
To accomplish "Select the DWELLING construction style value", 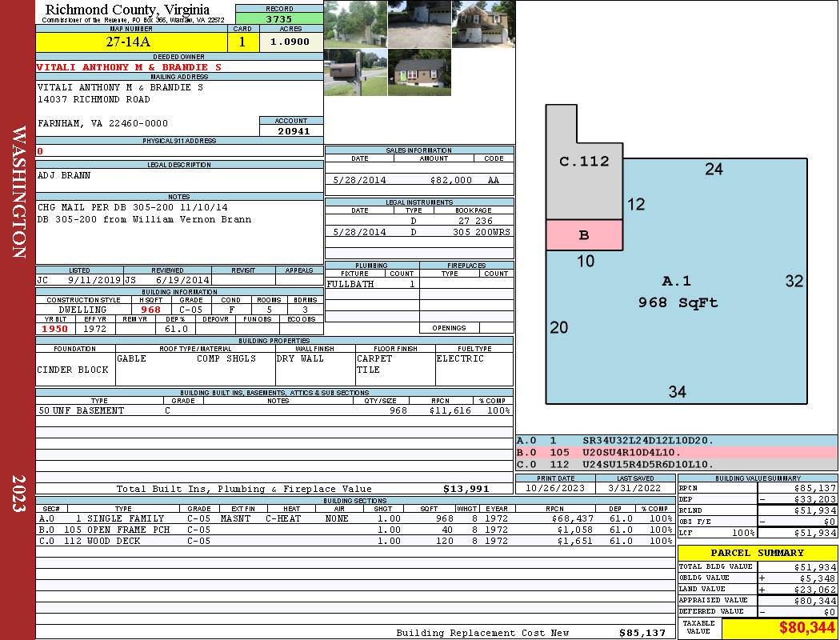I will point(82,310).
